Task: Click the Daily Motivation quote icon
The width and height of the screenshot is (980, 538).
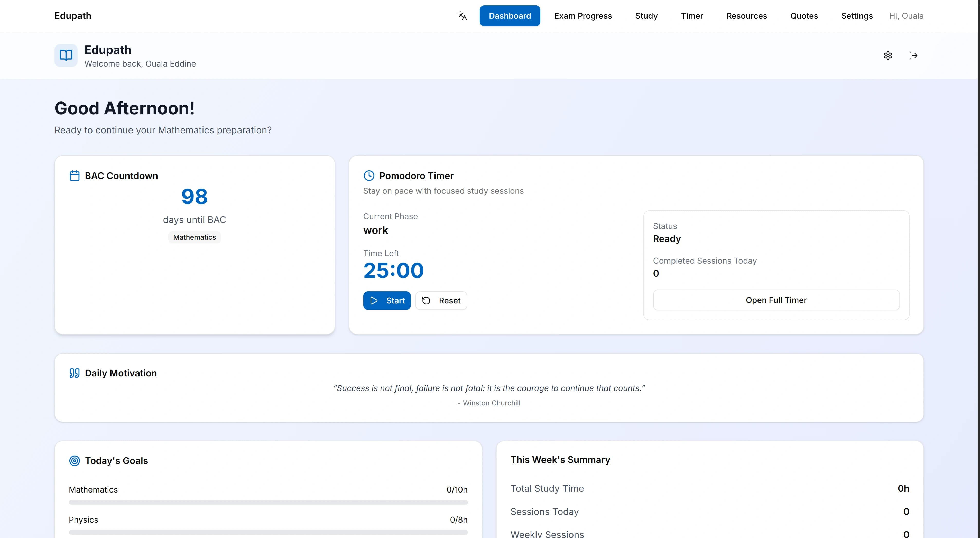Action: [75, 373]
